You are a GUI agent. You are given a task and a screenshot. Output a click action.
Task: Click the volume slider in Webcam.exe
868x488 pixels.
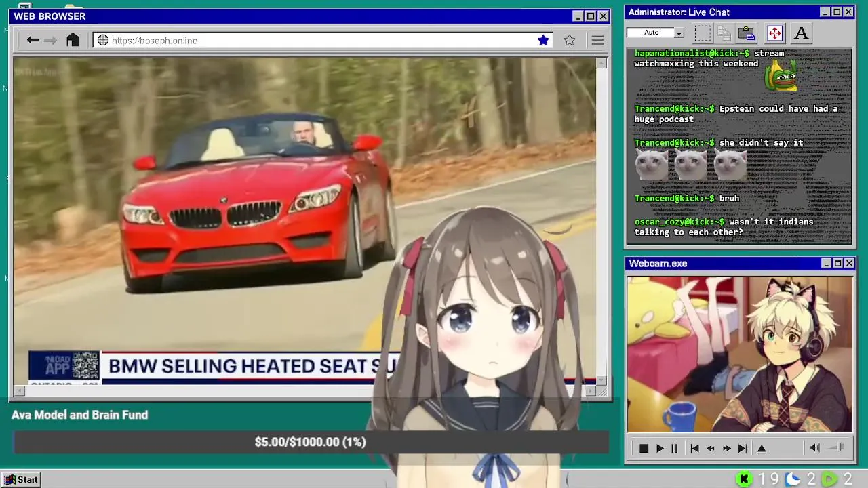(x=836, y=447)
